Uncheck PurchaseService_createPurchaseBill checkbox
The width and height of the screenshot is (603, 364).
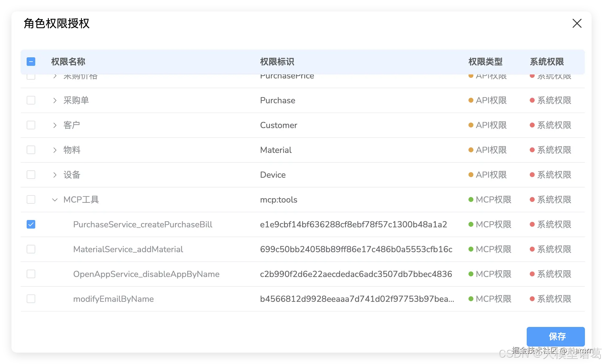(31, 224)
